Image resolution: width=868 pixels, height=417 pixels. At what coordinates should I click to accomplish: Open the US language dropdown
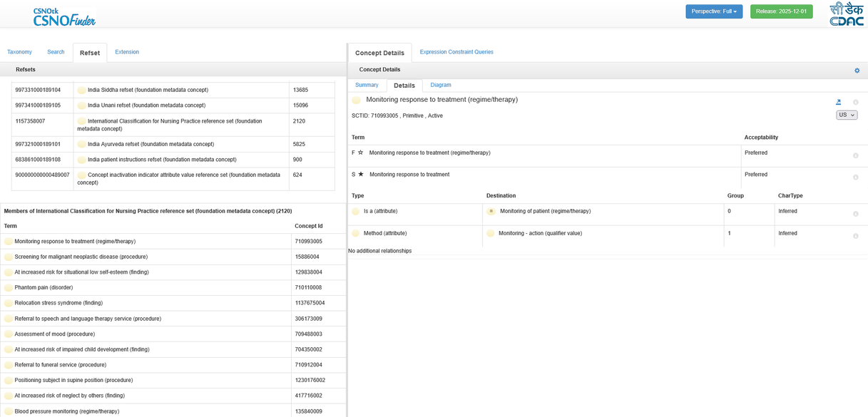point(847,115)
